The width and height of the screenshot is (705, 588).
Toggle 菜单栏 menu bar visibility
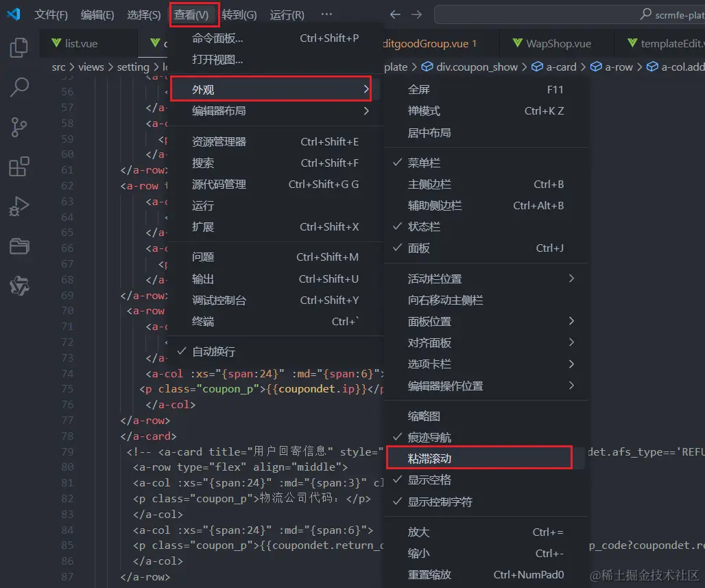(x=486, y=163)
